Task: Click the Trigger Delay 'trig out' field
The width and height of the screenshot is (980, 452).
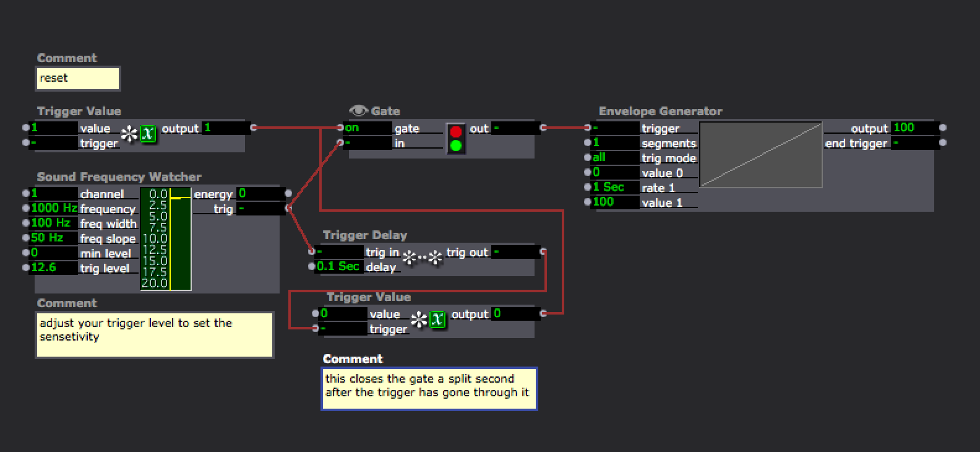Action: point(516,252)
